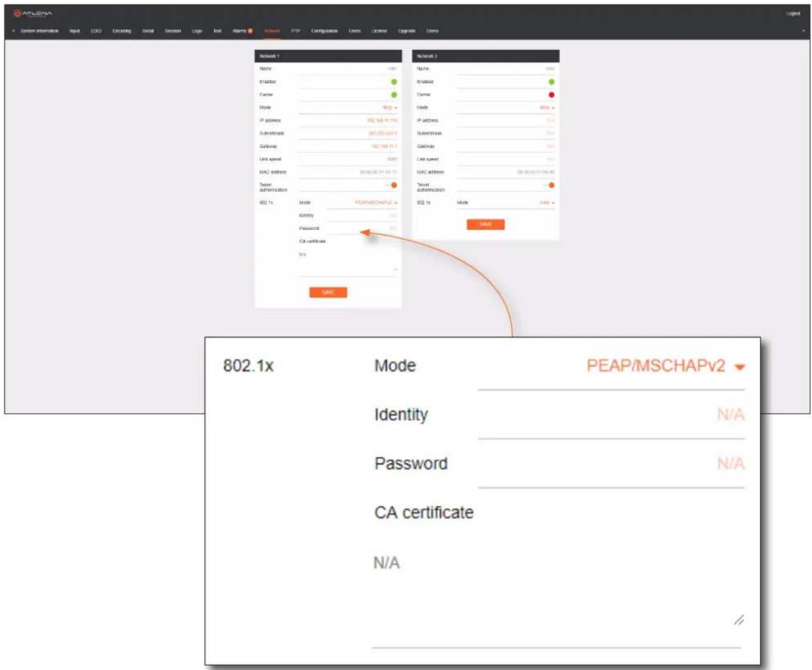The image size is (812, 670).
Task: Open the System information tab
Action: (x=40, y=31)
